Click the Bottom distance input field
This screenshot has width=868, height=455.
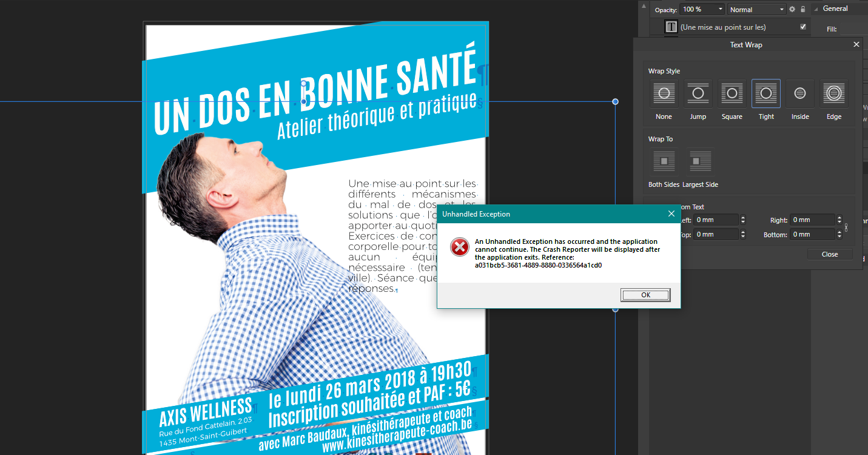tap(813, 234)
